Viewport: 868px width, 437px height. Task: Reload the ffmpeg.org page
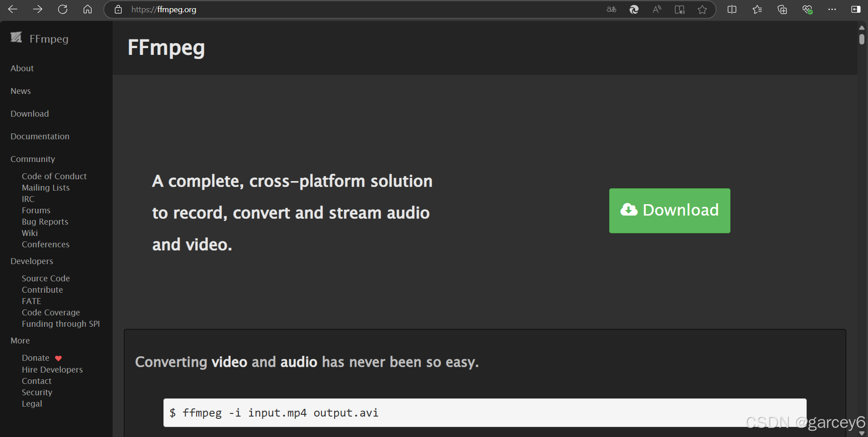(x=63, y=9)
